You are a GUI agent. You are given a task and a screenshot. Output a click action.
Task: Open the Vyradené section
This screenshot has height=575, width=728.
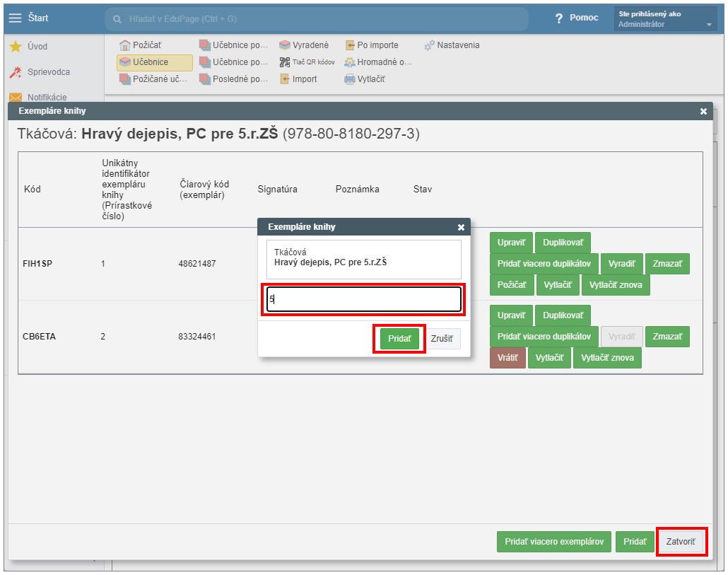[304, 45]
